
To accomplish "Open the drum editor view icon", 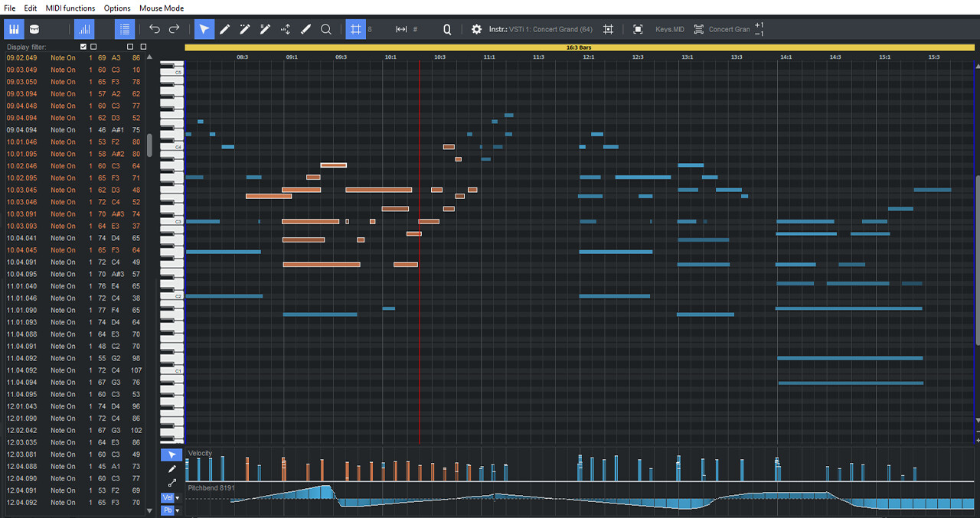I will 34,29.
